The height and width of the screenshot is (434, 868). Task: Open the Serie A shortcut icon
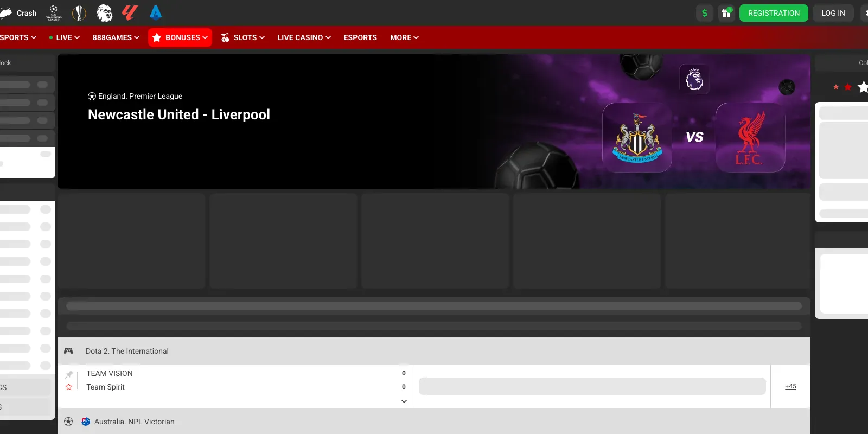click(156, 12)
